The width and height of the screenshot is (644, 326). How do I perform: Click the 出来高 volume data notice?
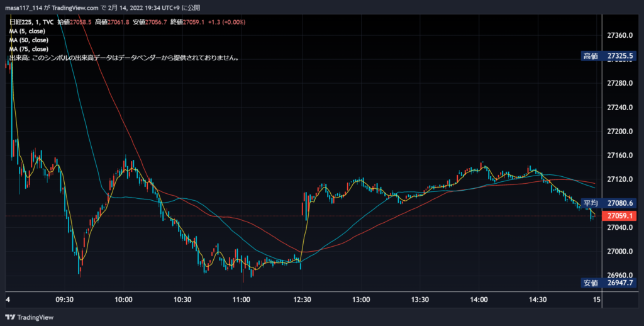pos(125,58)
